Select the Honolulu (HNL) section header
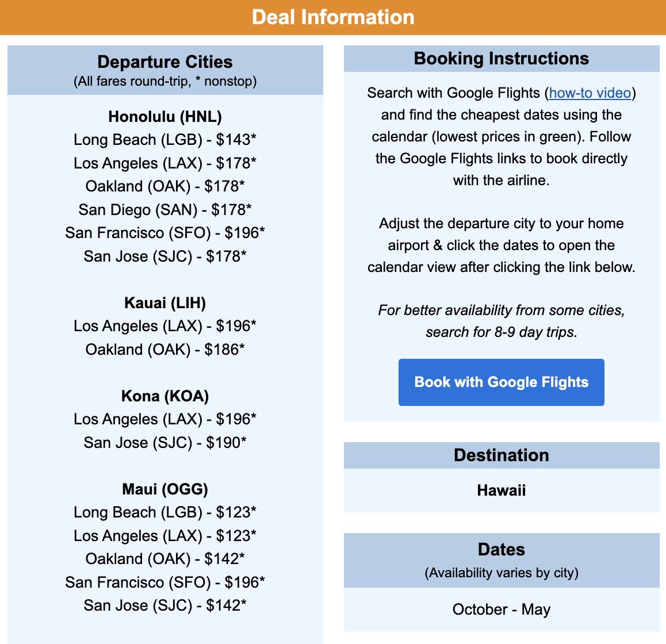The width and height of the screenshot is (666, 644). tap(164, 117)
